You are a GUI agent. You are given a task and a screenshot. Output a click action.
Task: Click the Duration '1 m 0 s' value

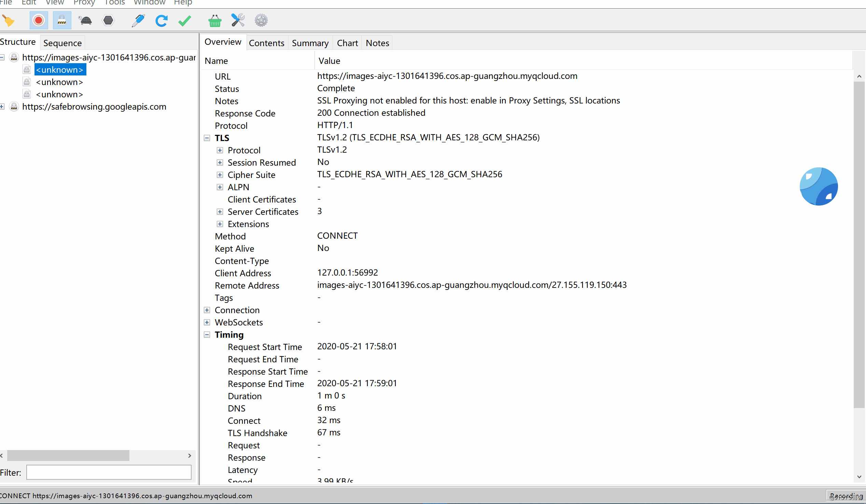331,395
